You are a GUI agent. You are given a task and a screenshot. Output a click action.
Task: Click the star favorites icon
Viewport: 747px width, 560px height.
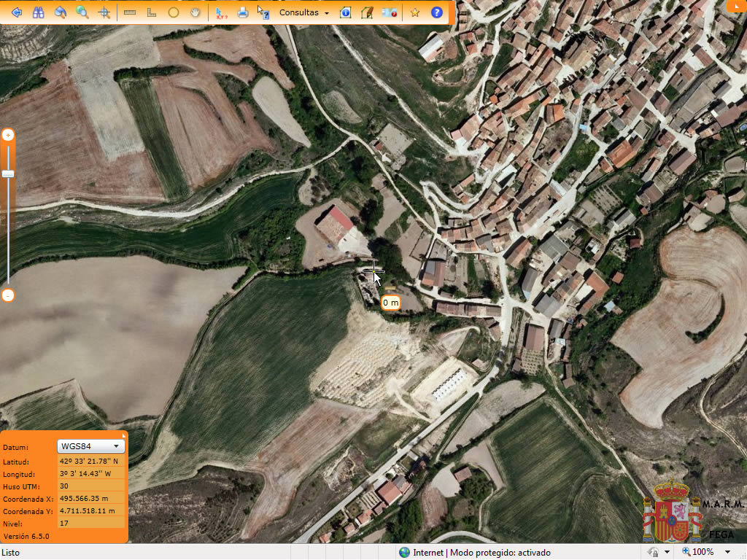(414, 12)
